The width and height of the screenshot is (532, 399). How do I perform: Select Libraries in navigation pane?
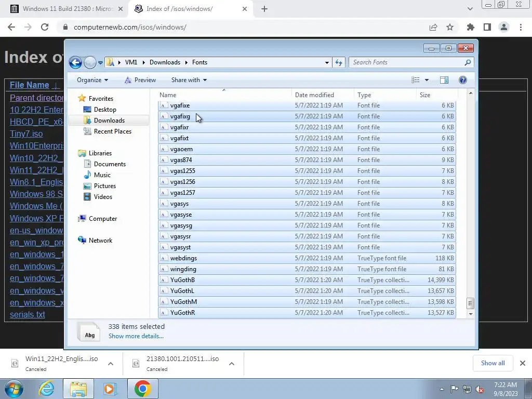100,153
